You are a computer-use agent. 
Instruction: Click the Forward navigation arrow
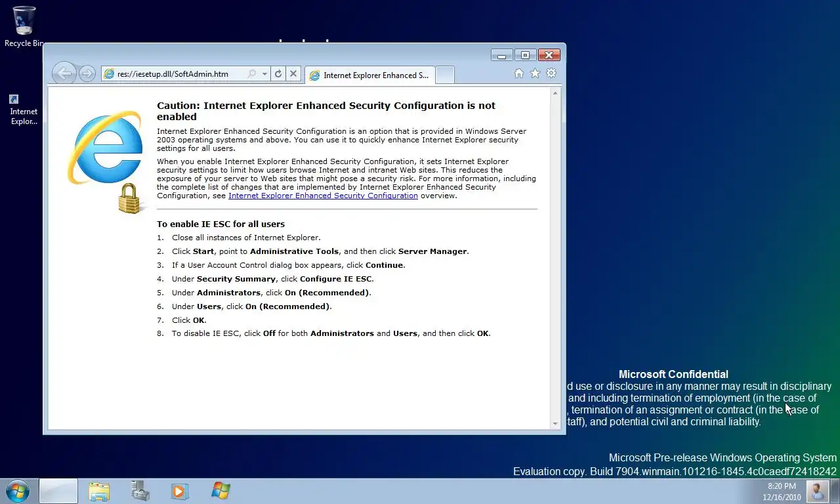(x=87, y=73)
